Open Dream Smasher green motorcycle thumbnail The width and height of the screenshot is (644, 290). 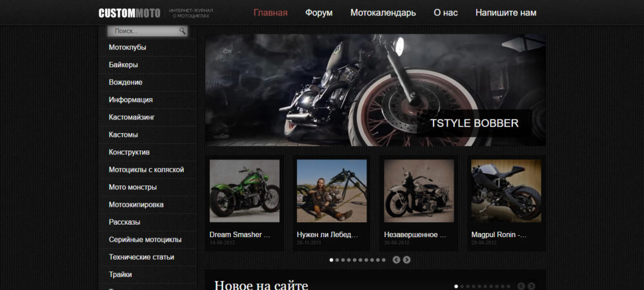[245, 191]
